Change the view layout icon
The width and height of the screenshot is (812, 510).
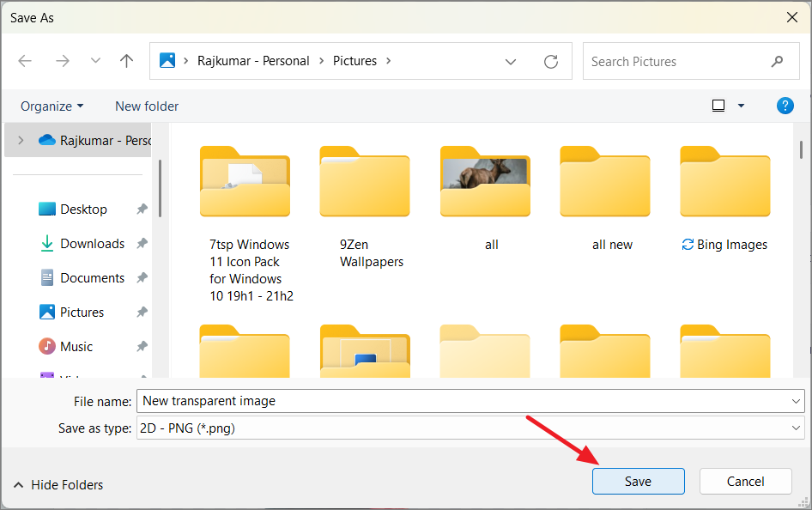tap(718, 106)
